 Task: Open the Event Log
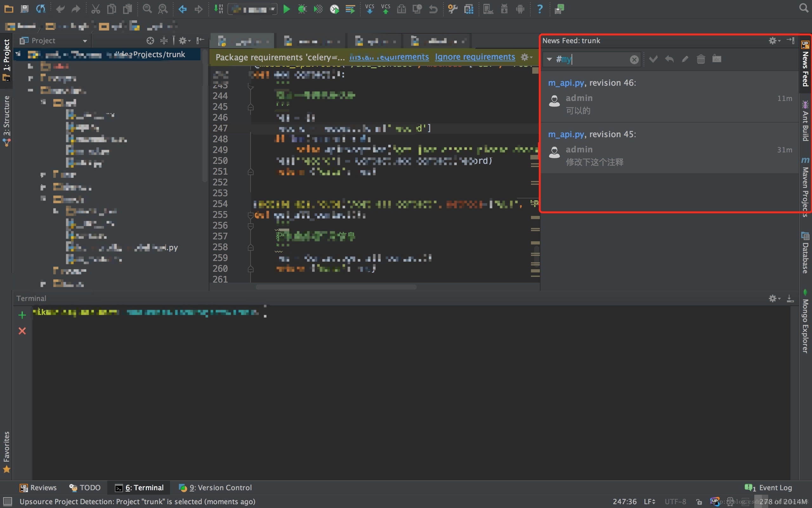click(x=768, y=487)
